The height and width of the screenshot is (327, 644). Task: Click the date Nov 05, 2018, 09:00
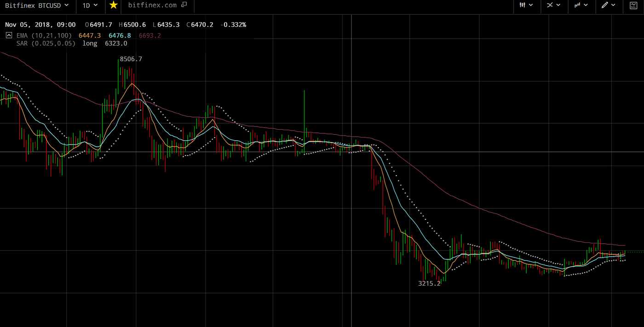point(40,25)
